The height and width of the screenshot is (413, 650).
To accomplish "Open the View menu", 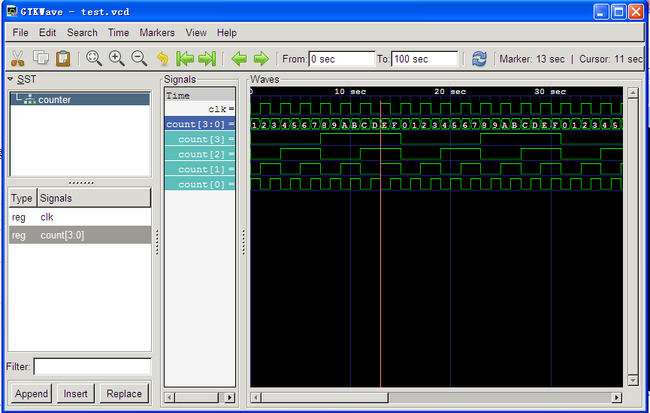I will [196, 32].
